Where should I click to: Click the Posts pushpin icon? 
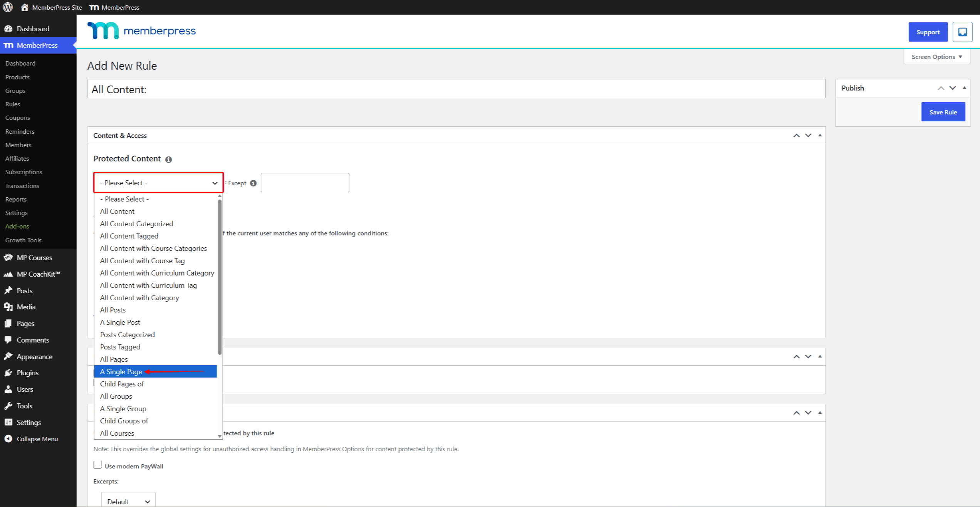pyautogui.click(x=8, y=290)
